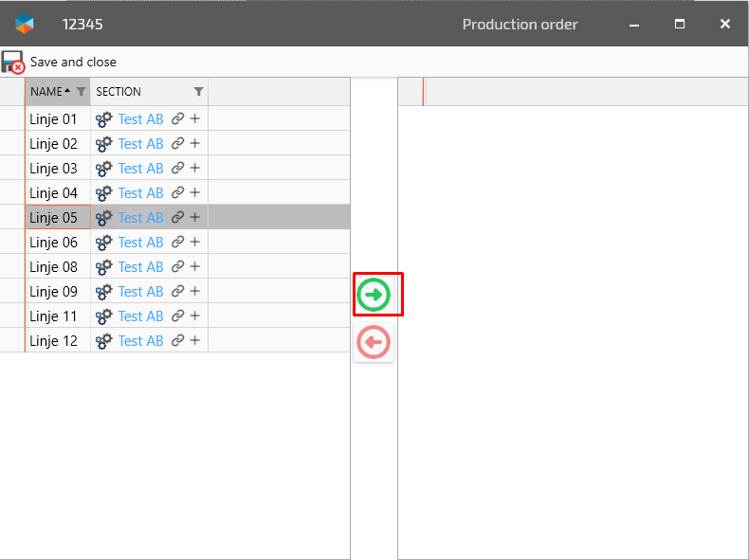Click the red move-left arrow button
The height and width of the screenshot is (560, 749).
click(374, 342)
